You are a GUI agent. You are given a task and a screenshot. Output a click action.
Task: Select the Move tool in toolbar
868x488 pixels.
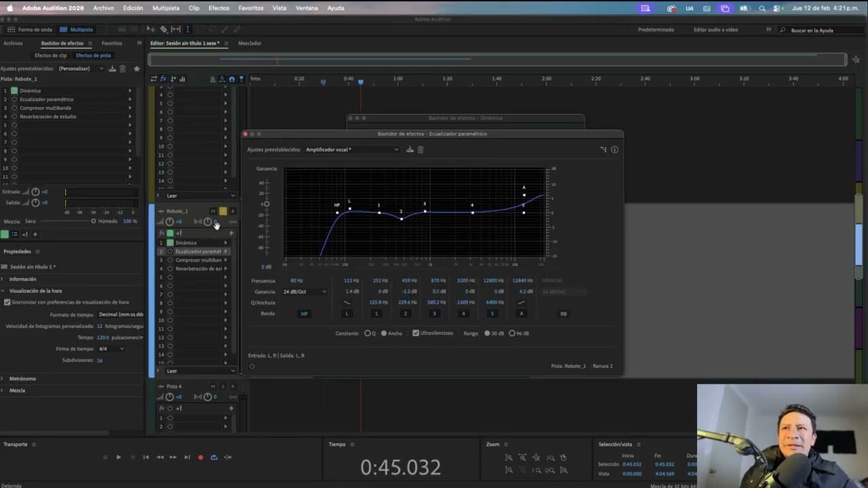click(x=151, y=30)
